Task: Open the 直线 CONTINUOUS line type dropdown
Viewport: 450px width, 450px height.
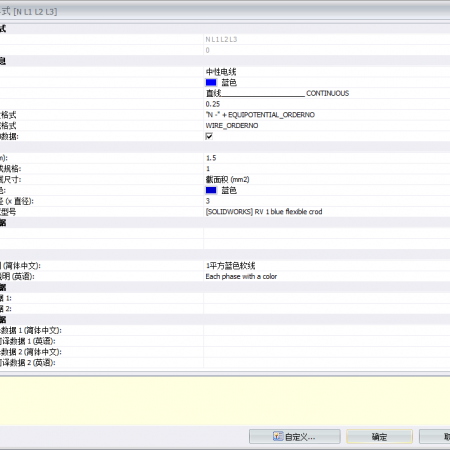Action: coord(327,93)
